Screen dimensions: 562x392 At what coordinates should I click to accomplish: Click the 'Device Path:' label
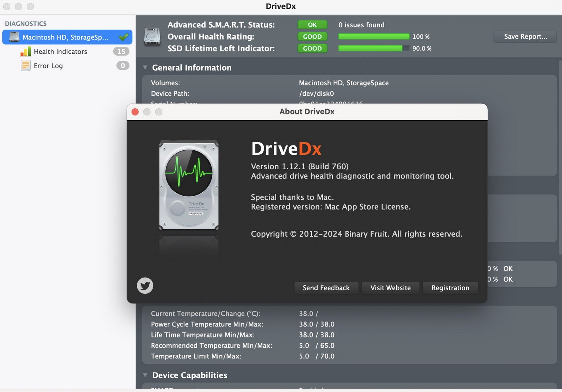point(170,94)
